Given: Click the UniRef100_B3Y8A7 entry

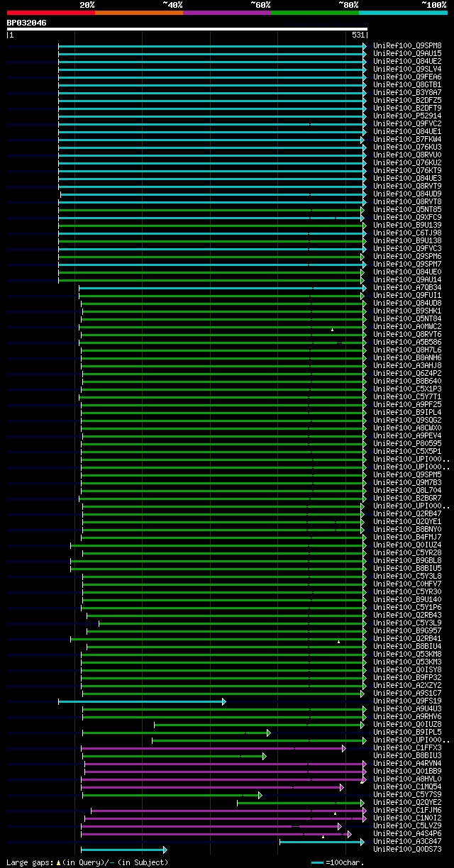Looking at the screenshot, I should pos(408,92).
